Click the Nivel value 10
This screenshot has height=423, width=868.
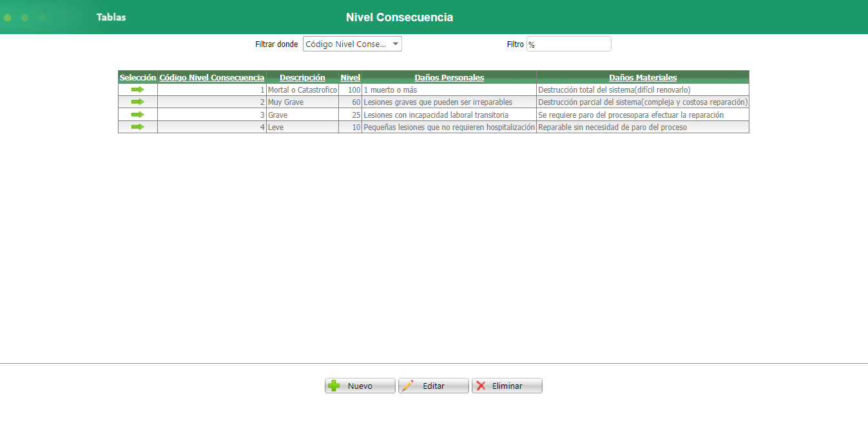click(x=350, y=127)
